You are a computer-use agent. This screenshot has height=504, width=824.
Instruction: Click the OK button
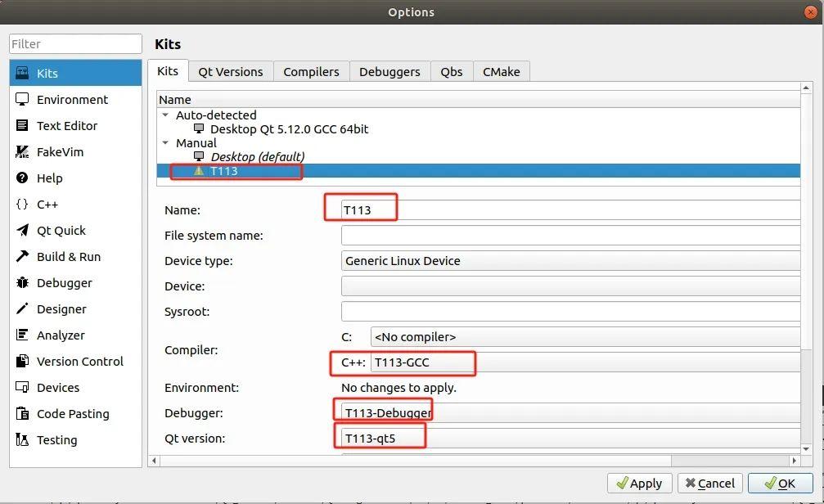click(781, 483)
